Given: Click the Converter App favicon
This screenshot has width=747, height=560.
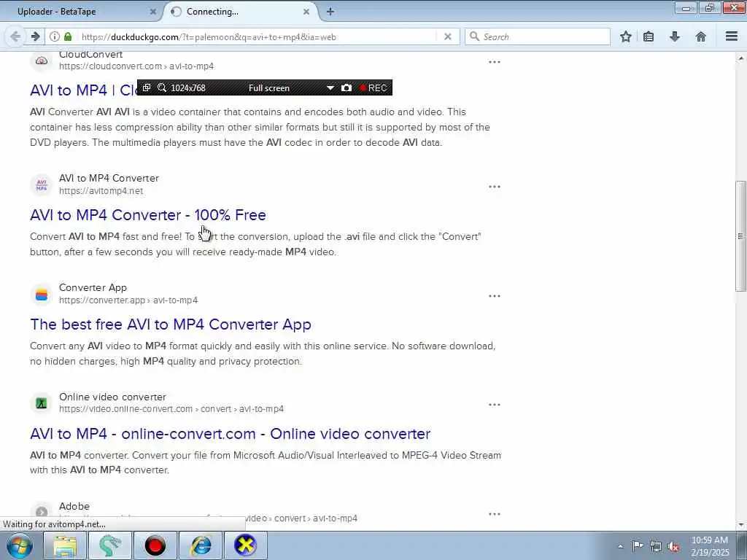Looking at the screenshot, I should (x=42, y=295).
